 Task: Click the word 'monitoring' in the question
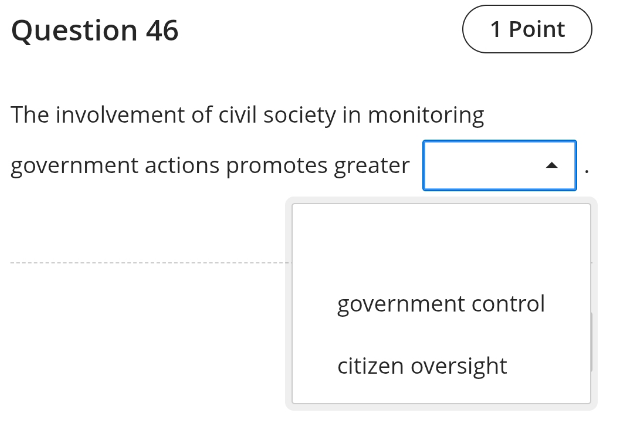(426, 116)
